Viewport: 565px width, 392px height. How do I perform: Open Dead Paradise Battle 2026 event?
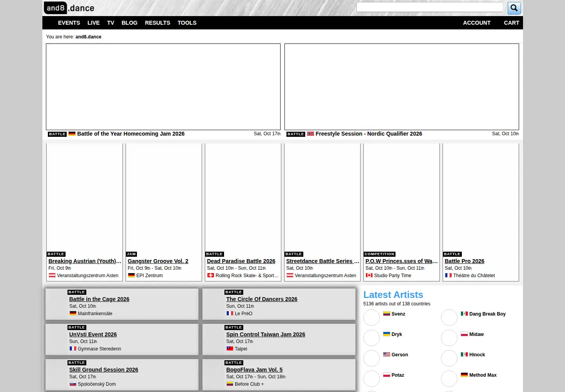[241, 261]
